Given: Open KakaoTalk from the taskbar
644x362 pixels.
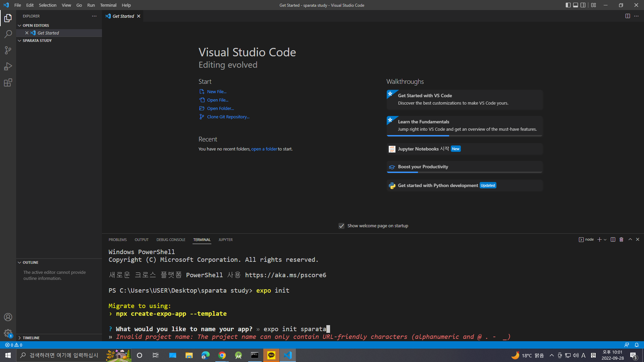Looking at the screenshot, I should pyautogui.click(x=271, y=355).
